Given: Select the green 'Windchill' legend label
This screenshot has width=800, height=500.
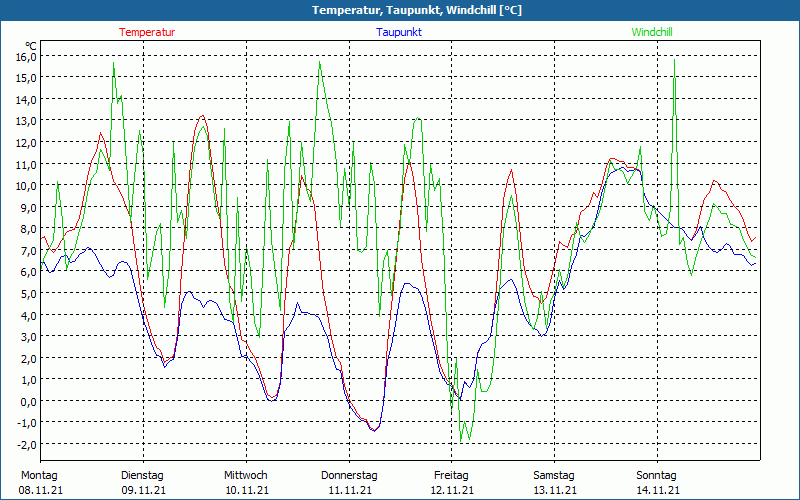Looking at the screenshot, I should pos(652,32).
